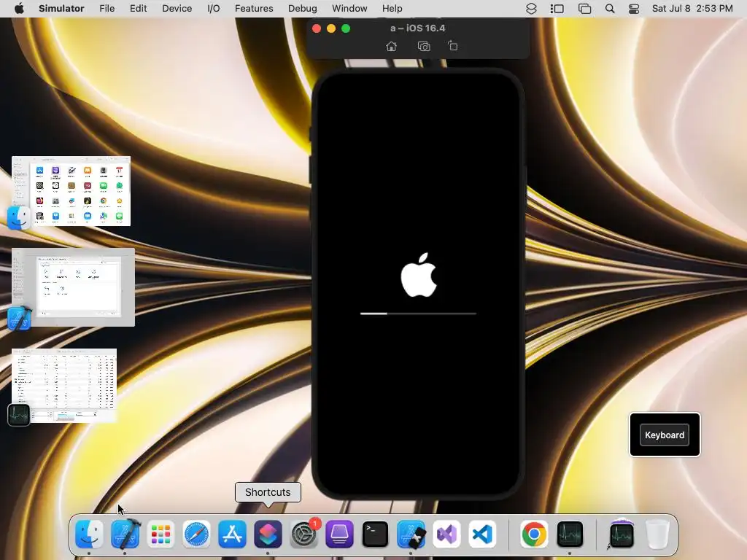Rotate the device using the Simulator toolbar icon
Viewport: 747px width, 560px height.
pos(452,46)
